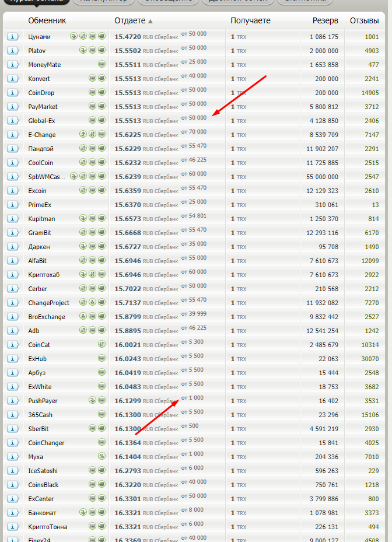Click the hand icon in IceSatoshi row
Screen dimensions: 392x542
pyautogui.click(x=101, y=470)
